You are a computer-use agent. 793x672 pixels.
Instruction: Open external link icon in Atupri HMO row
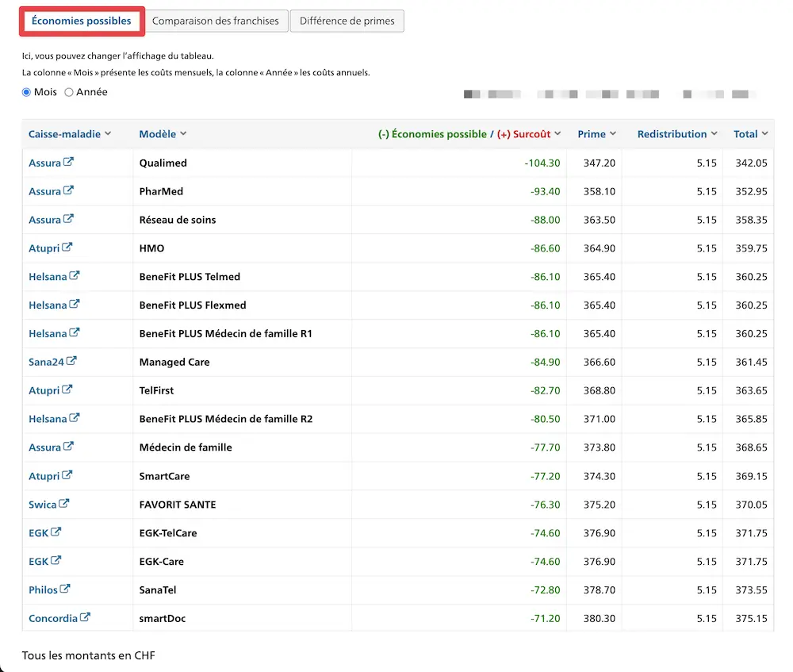tap(67, 247)
